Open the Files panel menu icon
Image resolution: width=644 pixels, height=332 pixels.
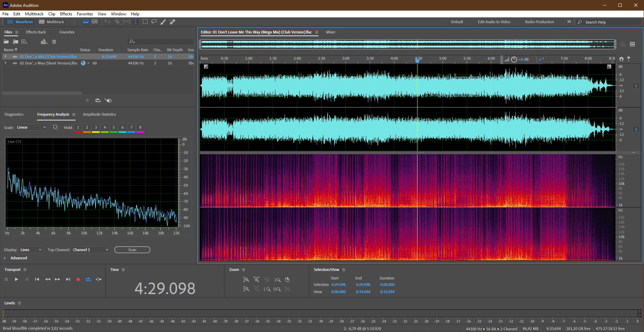point(16,32)
